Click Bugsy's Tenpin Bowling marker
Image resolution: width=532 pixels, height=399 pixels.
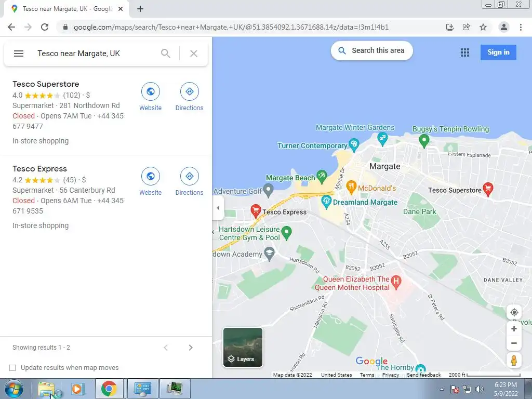(424, 140)
